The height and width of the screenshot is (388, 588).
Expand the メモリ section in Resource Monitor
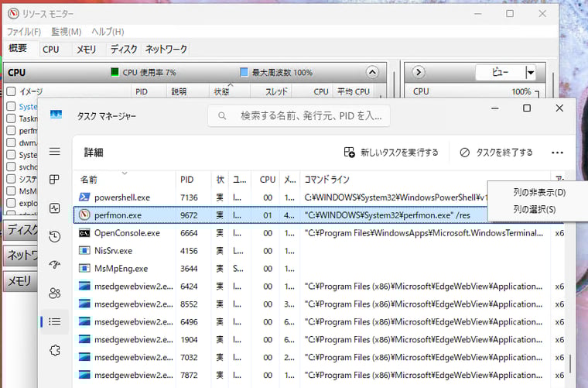(x=21, y=280)
